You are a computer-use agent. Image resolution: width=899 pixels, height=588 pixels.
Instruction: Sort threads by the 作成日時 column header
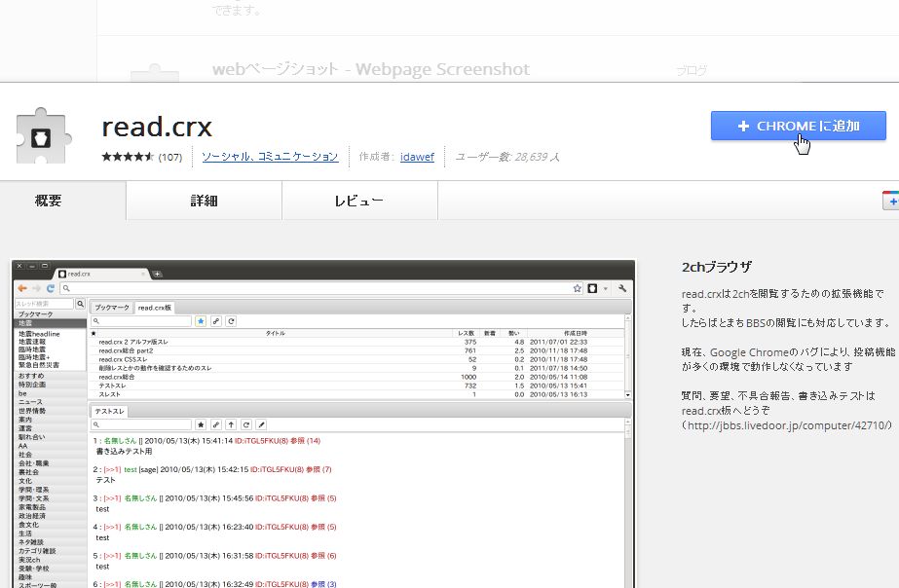pos(575,333)
